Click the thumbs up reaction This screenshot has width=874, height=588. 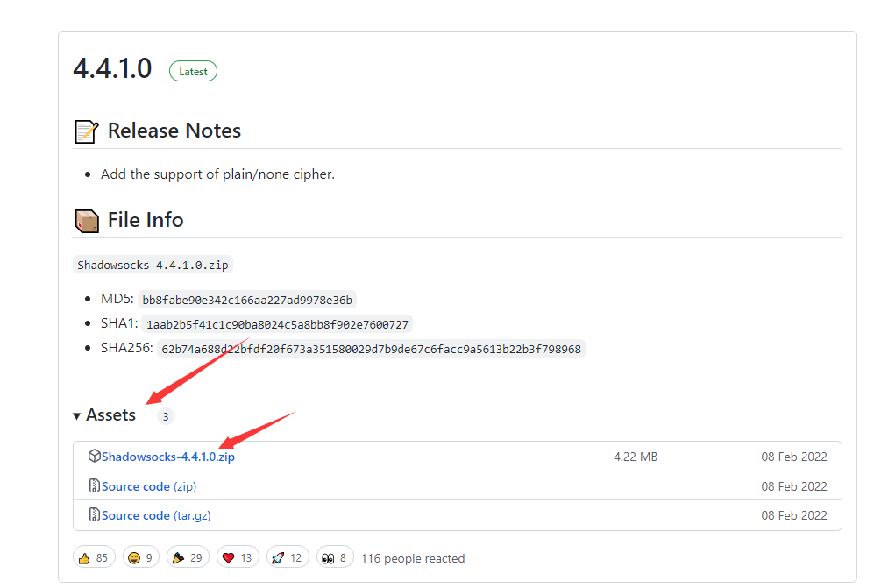[94, 557]
